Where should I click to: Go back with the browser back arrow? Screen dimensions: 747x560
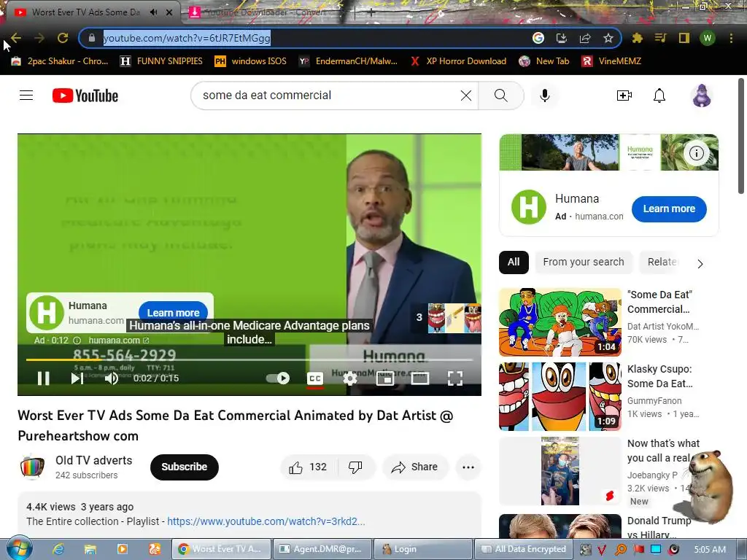(16, 38)
